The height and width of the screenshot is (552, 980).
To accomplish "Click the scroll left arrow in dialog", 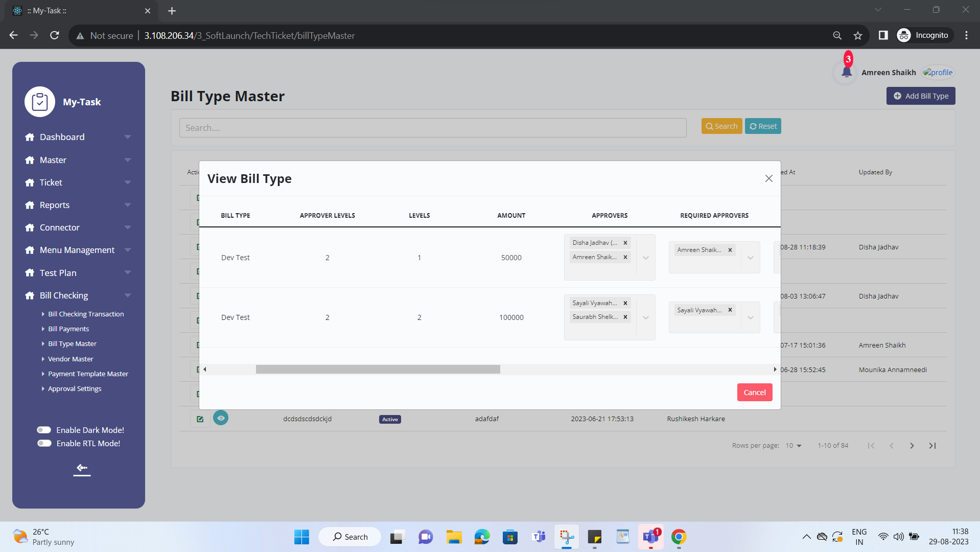I will (x=205, y=369).
